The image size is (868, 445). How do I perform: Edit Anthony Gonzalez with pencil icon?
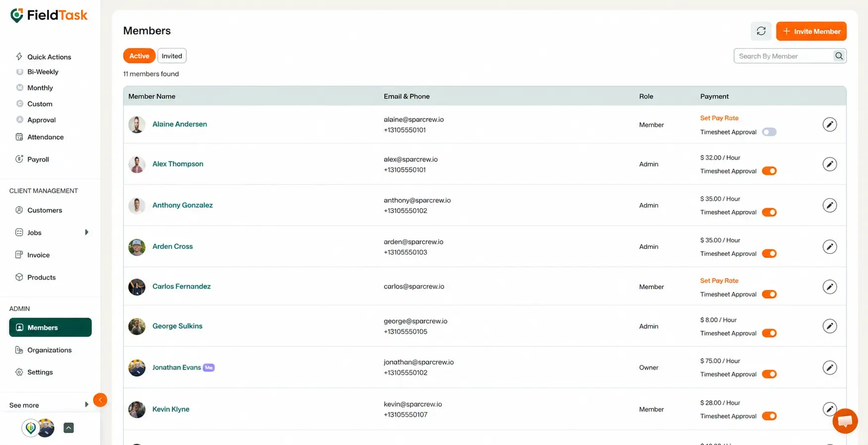(829, 205)
